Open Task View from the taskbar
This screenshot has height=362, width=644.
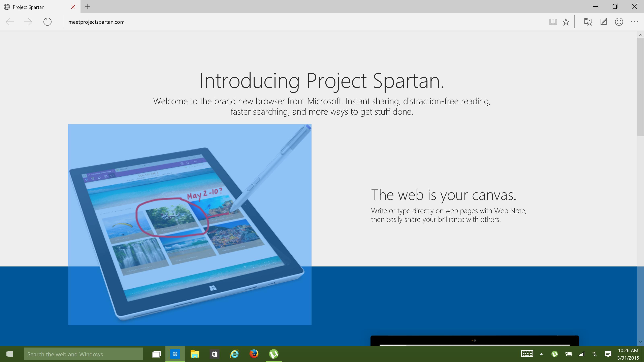click(x=157, y=354)
